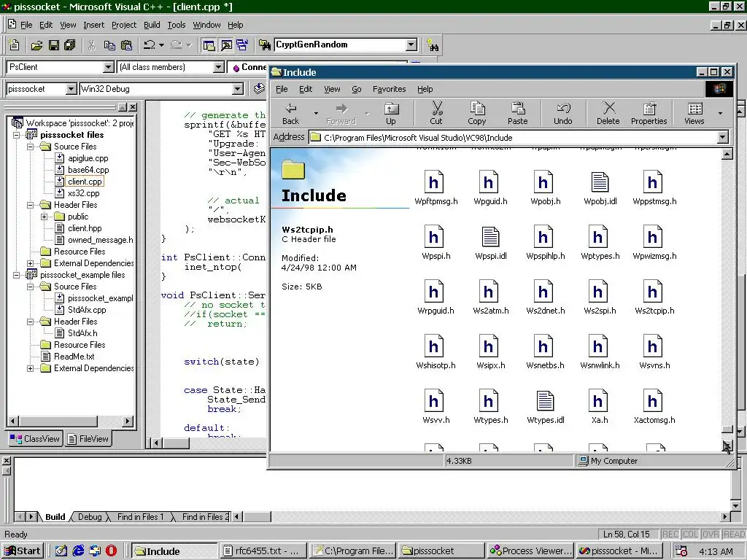Save the file with the floppy icon

[x=54, y=45]
